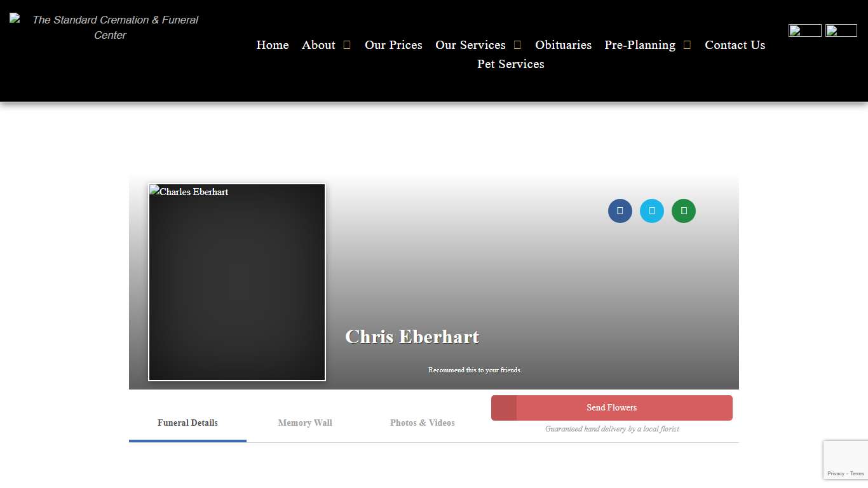Share the obituary via the Twitter icon
The height and width of the screenshot is (488, 868).
[652, 211]
